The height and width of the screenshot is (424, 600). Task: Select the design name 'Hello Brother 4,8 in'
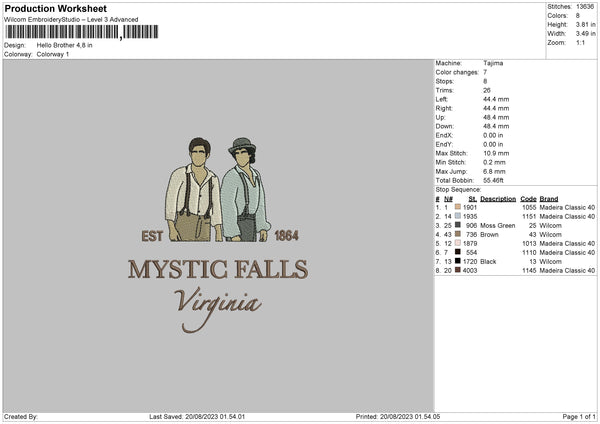pyautogui.click(x=64, y=45)
